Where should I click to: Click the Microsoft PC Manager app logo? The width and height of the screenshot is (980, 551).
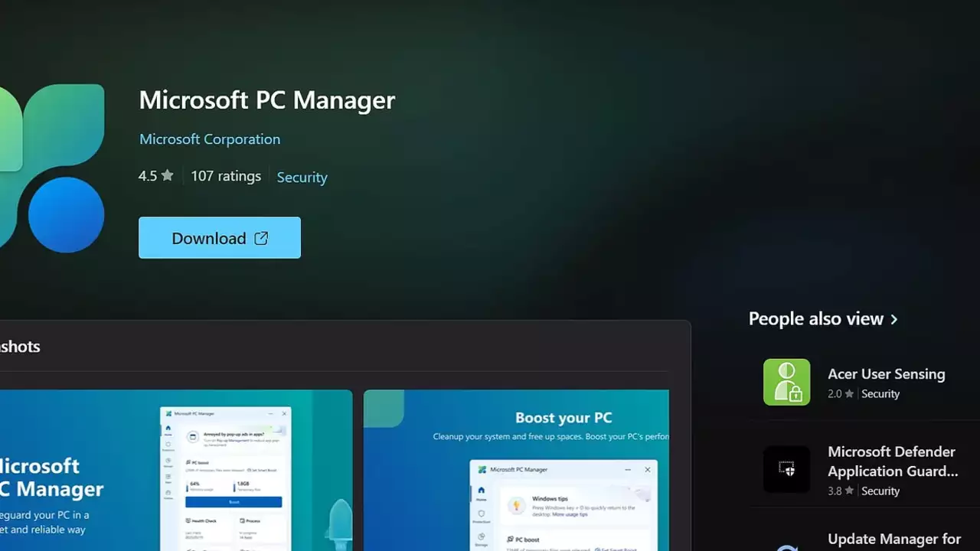[52, 168]
